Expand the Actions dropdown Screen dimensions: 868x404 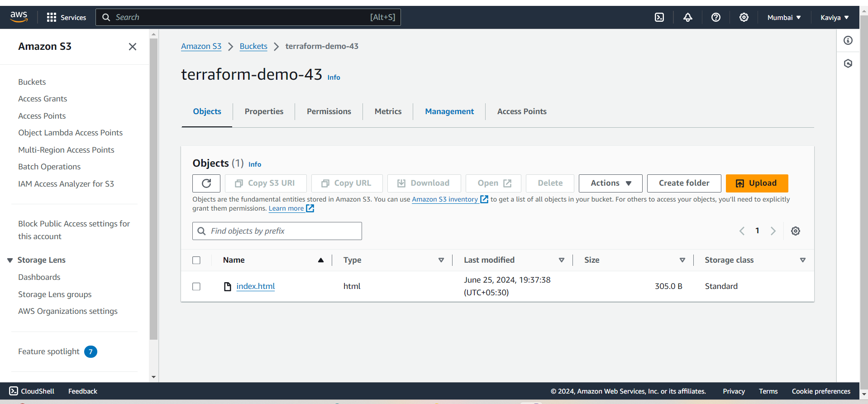tap(610, 183)
